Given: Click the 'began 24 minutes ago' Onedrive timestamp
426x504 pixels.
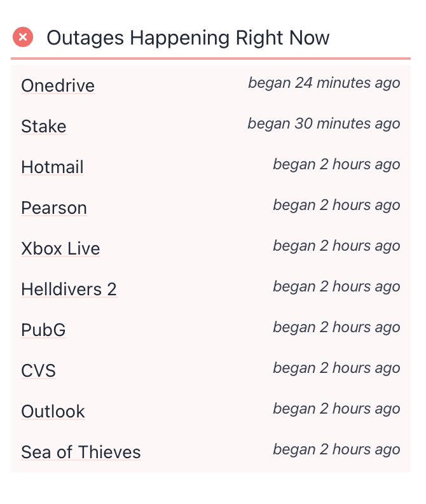Looking at the screenshot, I should pyautogui.click(x=324, y=83).
